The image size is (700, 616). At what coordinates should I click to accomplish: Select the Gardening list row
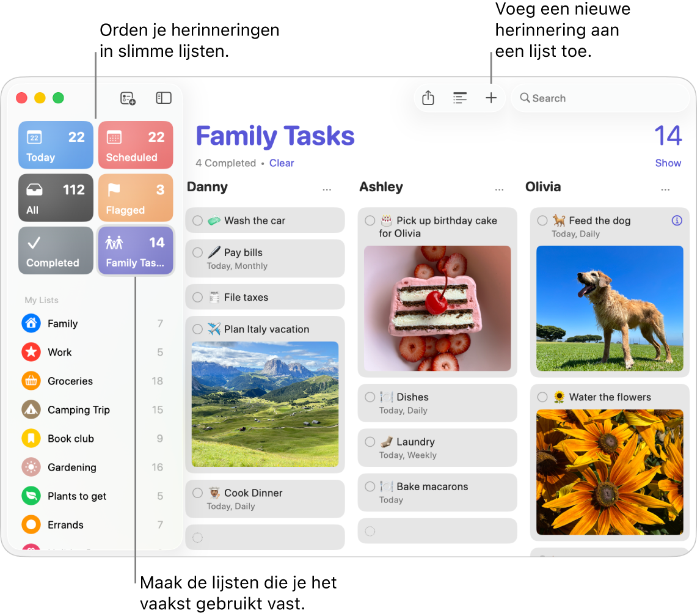point(93,468)
